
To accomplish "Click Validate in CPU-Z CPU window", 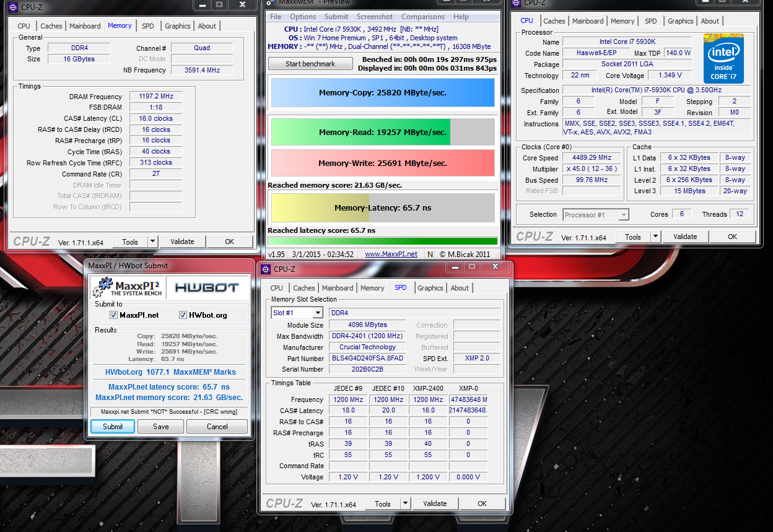I will point(685,237).
